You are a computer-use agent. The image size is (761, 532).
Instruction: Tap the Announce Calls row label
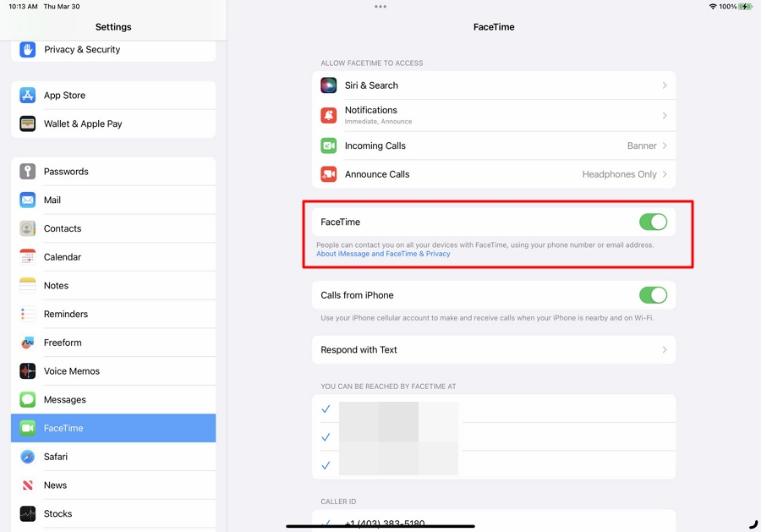point(377,174)
